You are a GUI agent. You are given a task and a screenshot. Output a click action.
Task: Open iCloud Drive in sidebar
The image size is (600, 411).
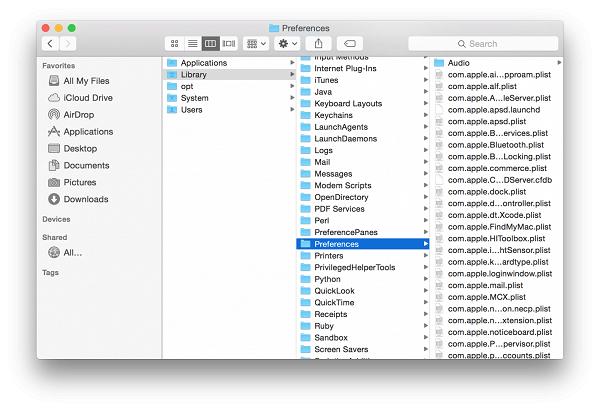[x=80, y=98]
